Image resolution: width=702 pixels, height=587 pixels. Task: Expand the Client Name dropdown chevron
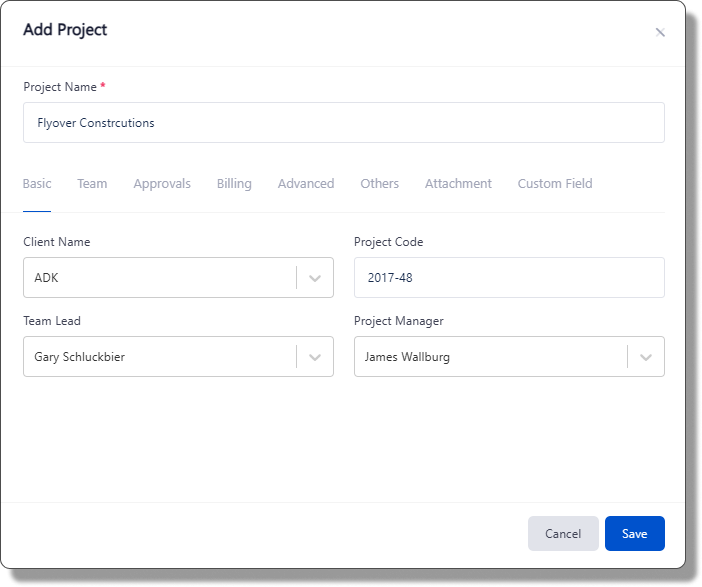click(x=315, y=278)
